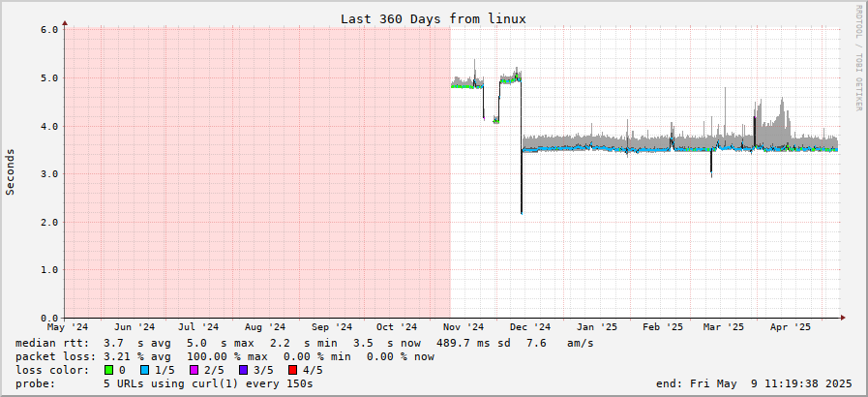This screenshot has height=397, width=868.
Task: Click the Sep '24 x-axis label
Action: 332,327
